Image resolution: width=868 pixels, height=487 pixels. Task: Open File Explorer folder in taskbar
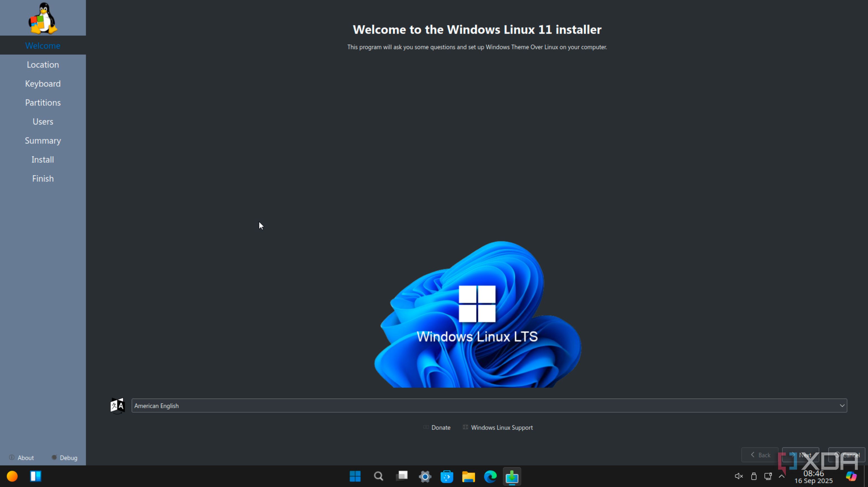click(x=468, y=477)
